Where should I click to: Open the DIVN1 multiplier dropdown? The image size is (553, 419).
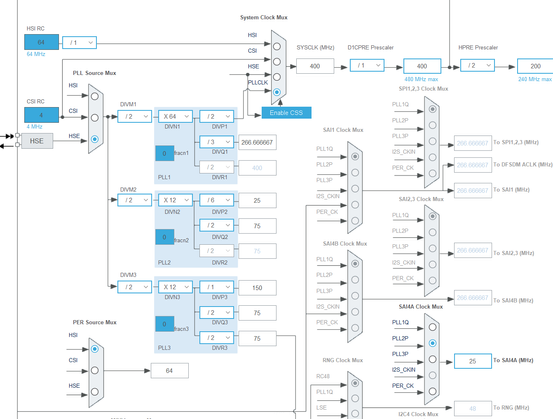(x=175, y=116)
